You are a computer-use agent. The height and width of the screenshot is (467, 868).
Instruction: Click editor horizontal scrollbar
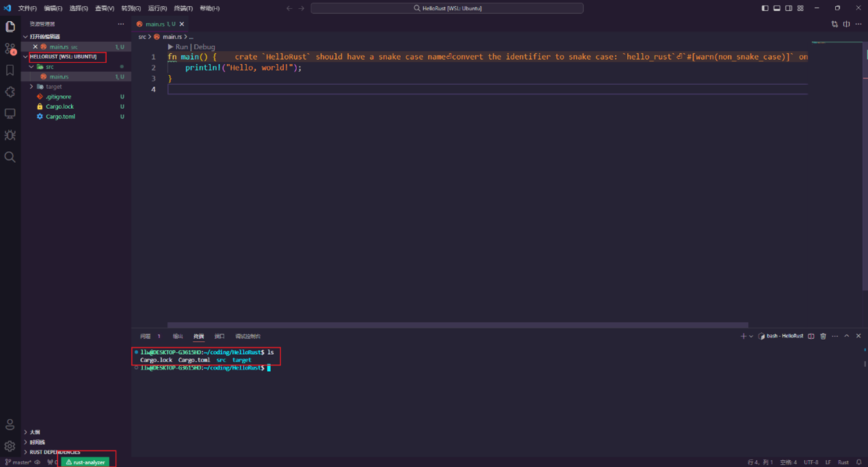click(458, 325)
